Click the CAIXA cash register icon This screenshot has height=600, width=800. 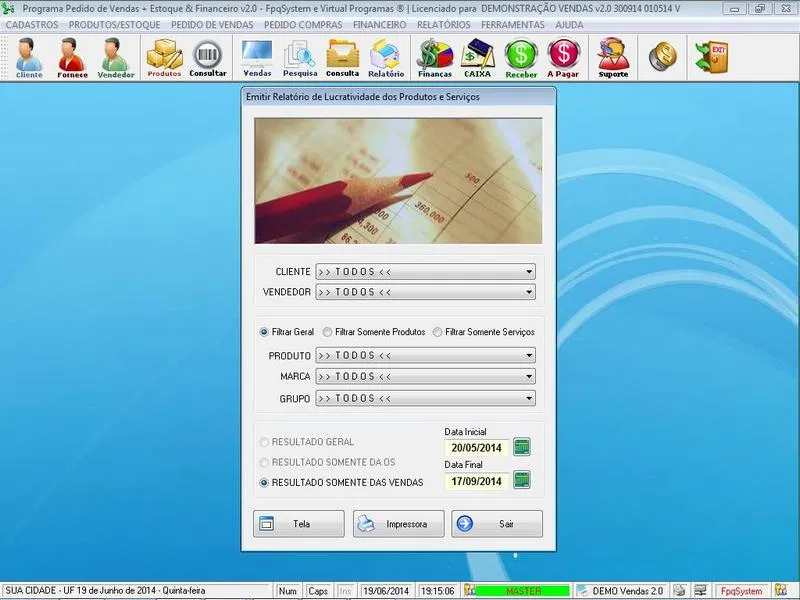pos(478,57)
